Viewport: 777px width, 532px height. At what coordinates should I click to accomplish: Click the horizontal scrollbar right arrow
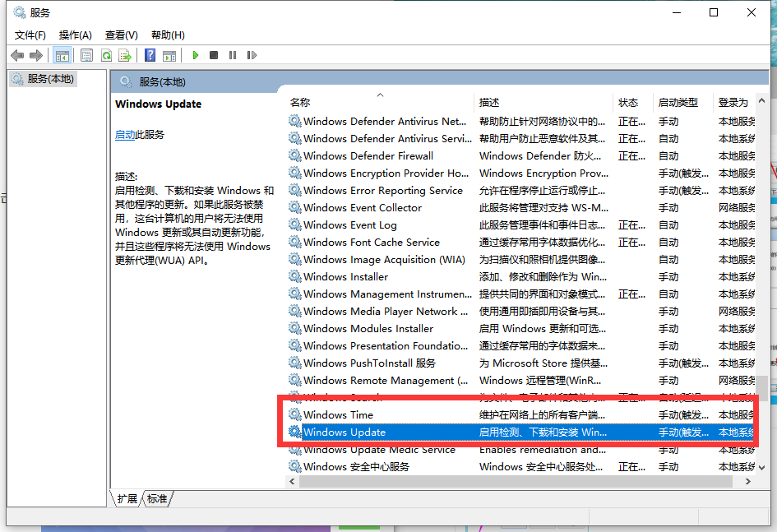pos(748,482)
